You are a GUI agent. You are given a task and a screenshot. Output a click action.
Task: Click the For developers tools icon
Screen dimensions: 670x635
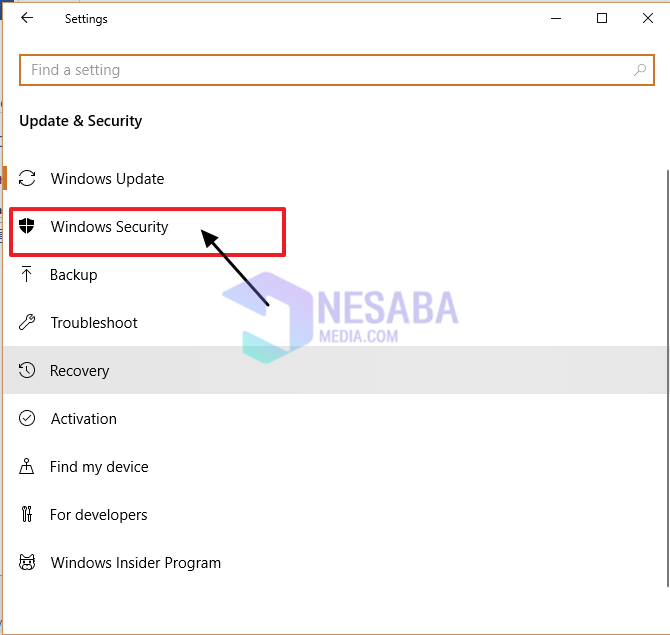click(x=28, y=515)
